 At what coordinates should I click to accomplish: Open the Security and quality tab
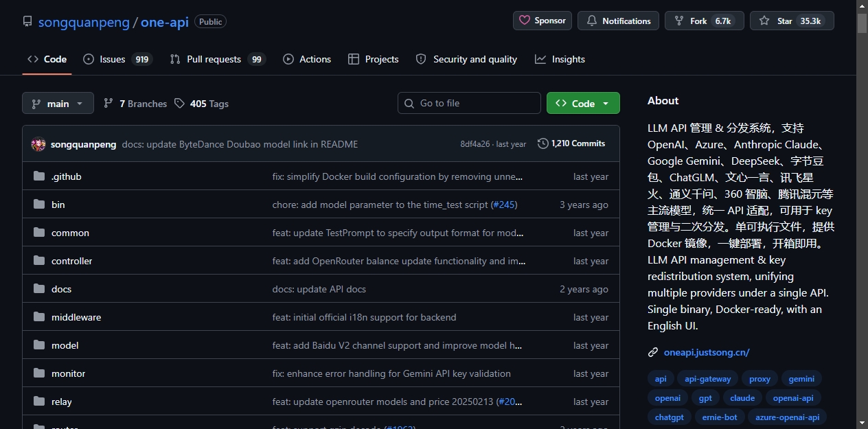[x=466, y=59]
